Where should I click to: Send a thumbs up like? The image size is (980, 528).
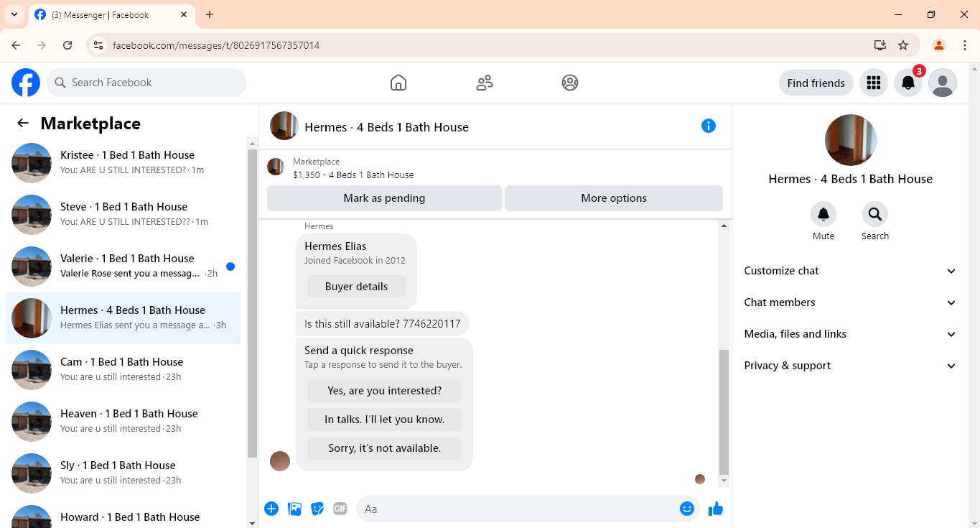click(x=716, y=509)
